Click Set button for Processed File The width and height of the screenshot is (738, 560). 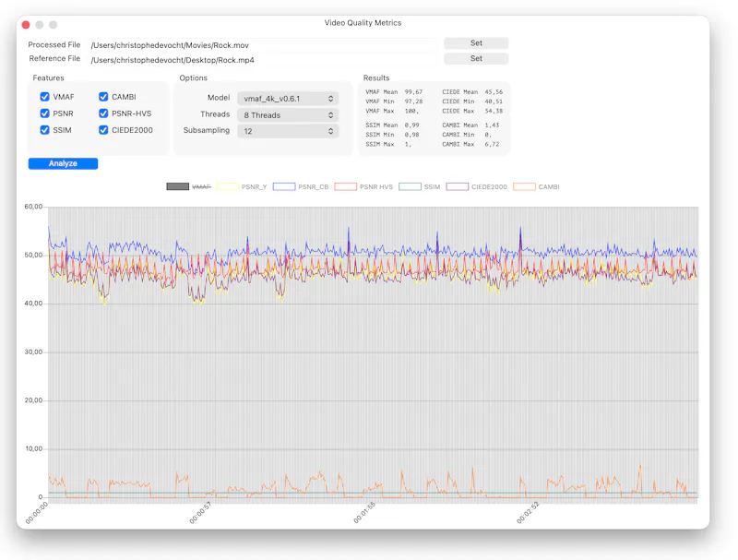pos(476,42)
